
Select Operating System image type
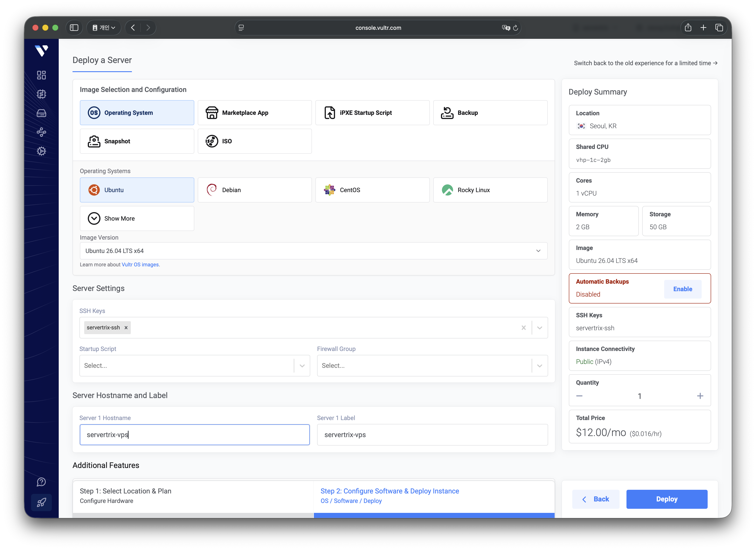click(x=137, y=113)
